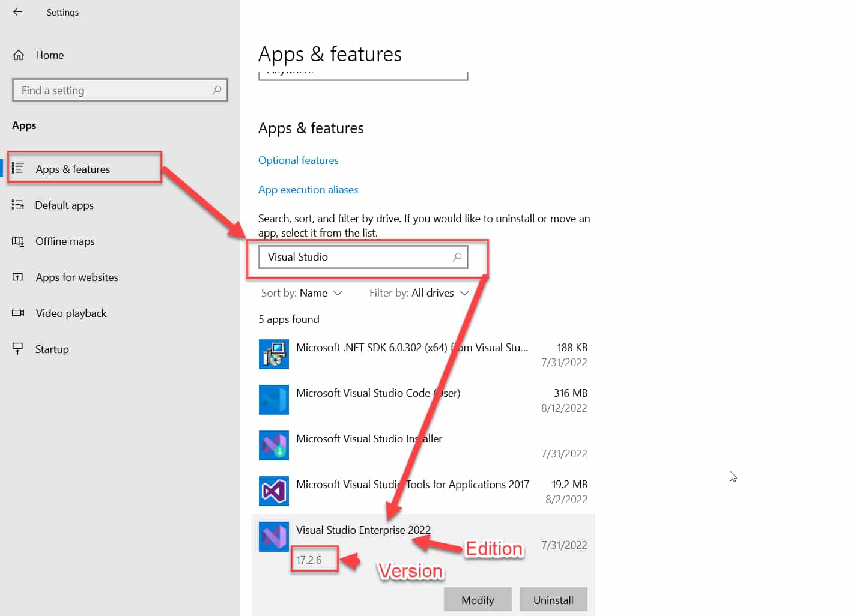This screenshot has height=616, width=856.
Task: Open Offline maps from the sidebar
Action: tap(19, 241)
